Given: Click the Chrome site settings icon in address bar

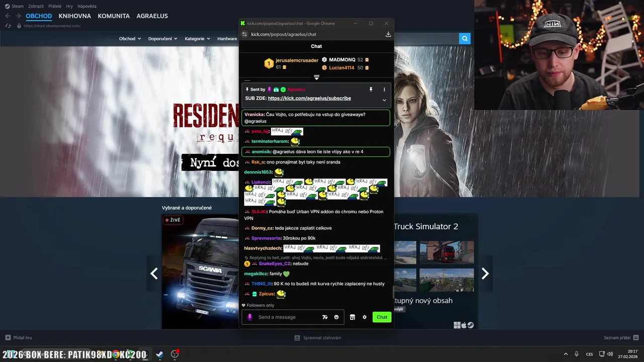Looking at the screenshot, I should pyautogui.click(x=245, y=34).
